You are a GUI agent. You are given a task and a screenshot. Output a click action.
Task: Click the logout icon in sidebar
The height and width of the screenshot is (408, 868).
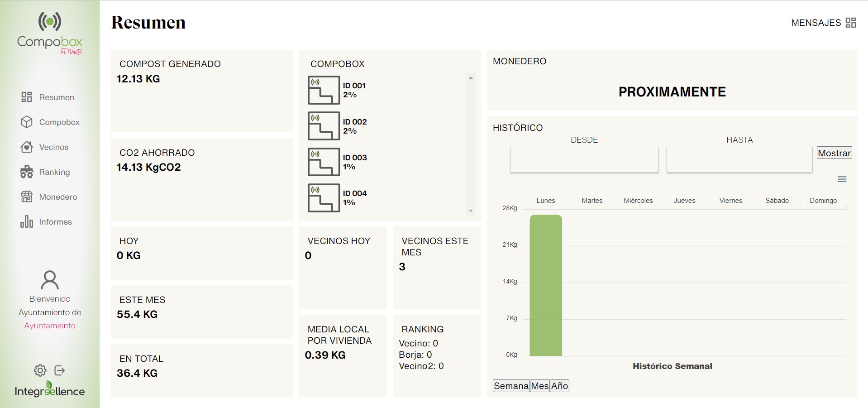[60, 370]
